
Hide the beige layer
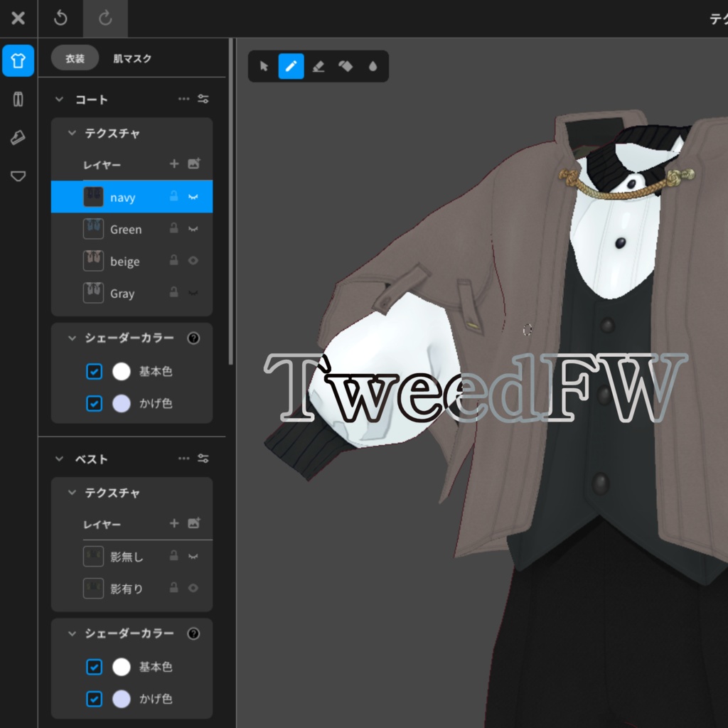click(193, 260)
